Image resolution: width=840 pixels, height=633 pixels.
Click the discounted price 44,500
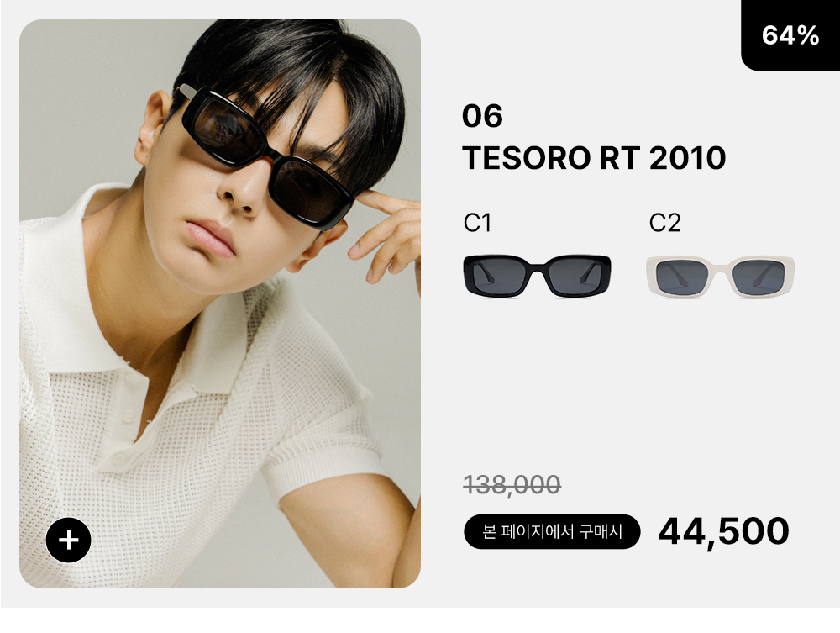tap(723, 532)
